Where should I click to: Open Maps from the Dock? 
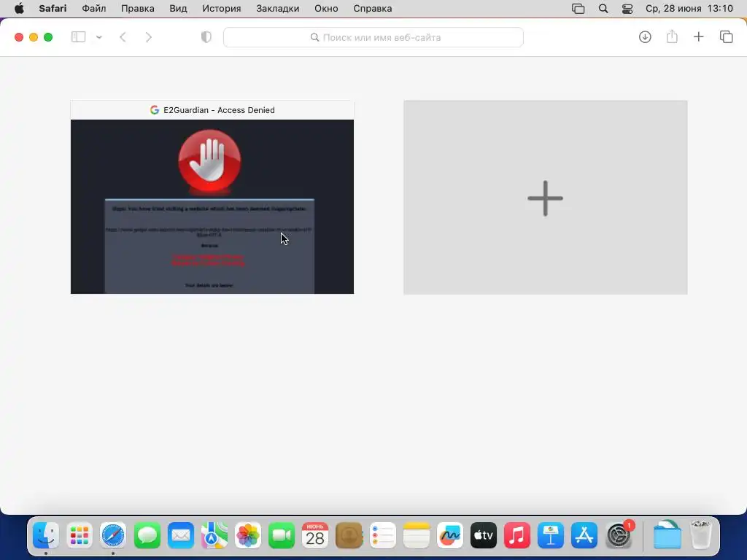[x=214, y=536]
